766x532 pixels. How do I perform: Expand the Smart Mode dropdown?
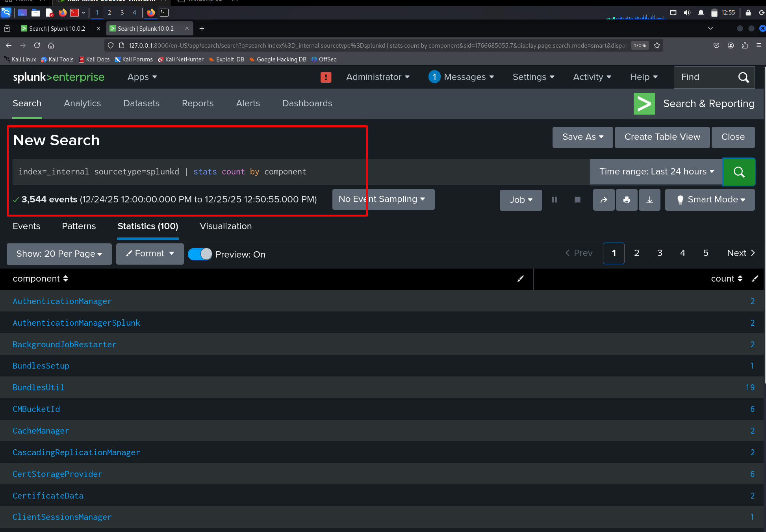pos(710,200)
